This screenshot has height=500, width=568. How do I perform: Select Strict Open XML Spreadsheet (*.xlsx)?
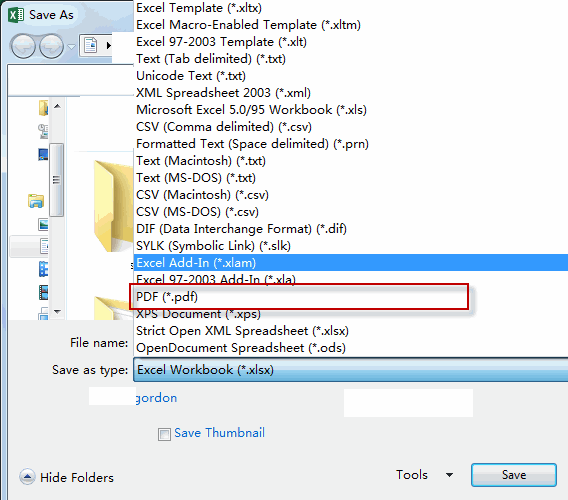click(351, 331)
